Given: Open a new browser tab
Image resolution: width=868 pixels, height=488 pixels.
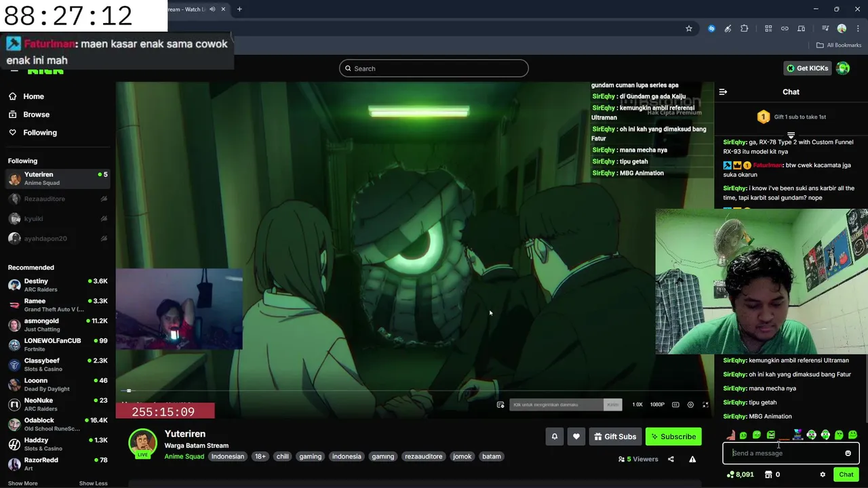Looking at the screenshot, I should [239, 9].
